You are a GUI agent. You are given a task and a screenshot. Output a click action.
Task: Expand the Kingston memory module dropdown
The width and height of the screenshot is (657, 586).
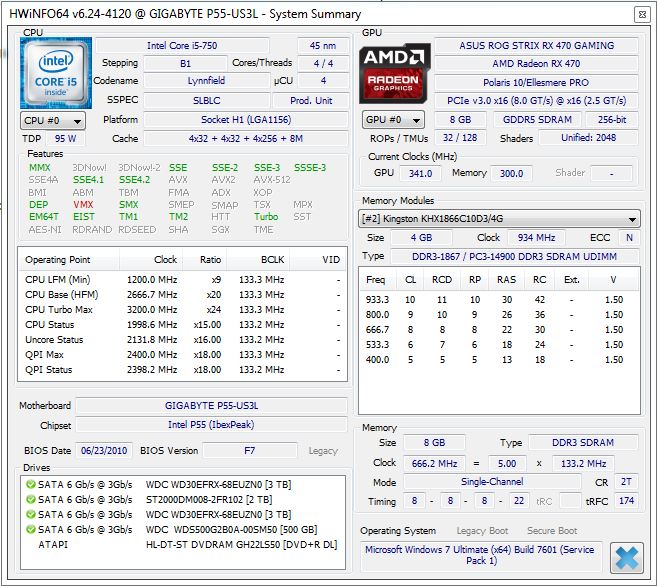499,219
